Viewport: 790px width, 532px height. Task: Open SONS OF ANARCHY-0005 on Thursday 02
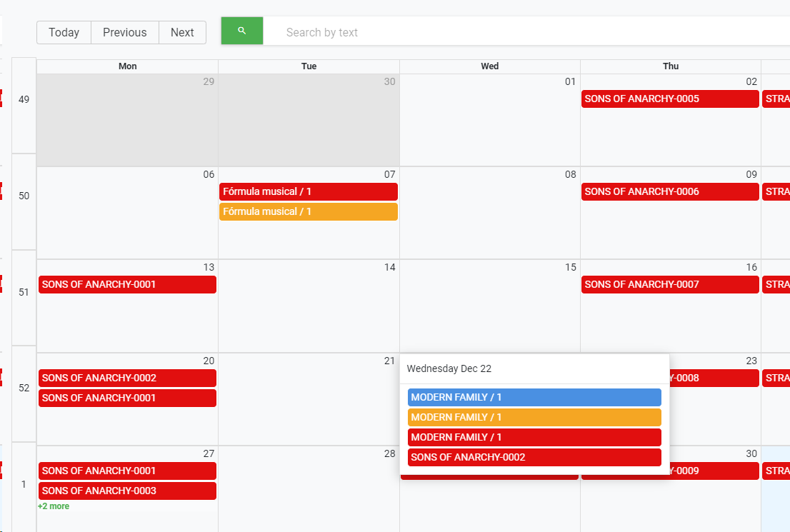(669, 99)
